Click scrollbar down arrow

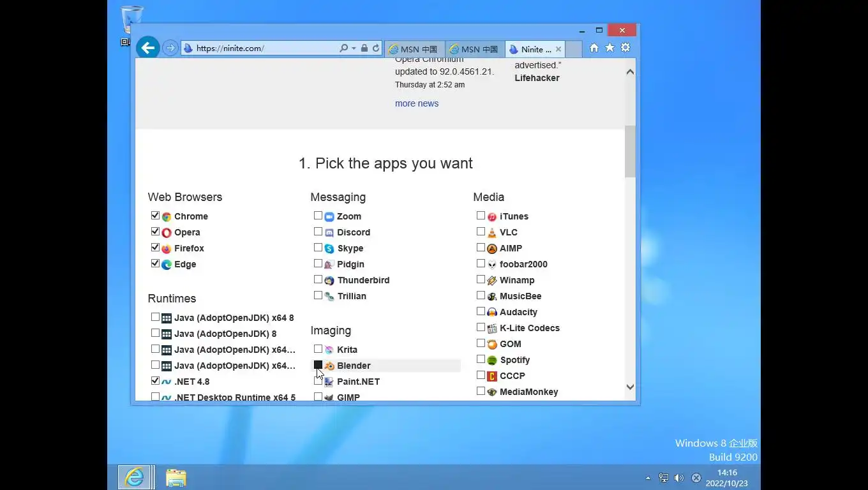(630, 387)
